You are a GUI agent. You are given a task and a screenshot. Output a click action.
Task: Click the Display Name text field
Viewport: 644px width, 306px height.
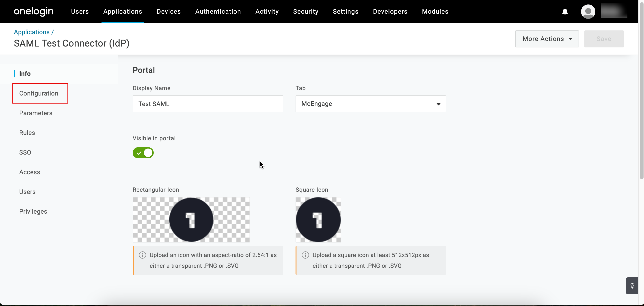pyautogui.click(x=208, y=104)
